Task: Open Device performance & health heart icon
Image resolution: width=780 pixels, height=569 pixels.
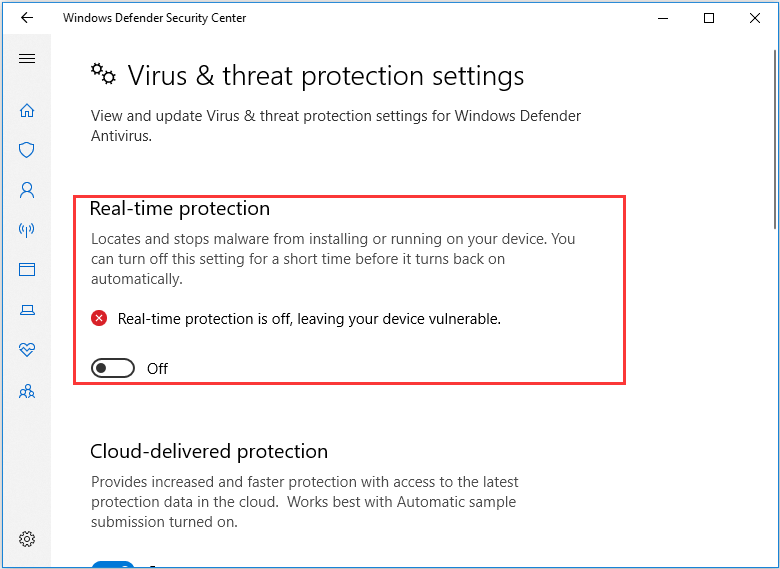Action: 27,350
